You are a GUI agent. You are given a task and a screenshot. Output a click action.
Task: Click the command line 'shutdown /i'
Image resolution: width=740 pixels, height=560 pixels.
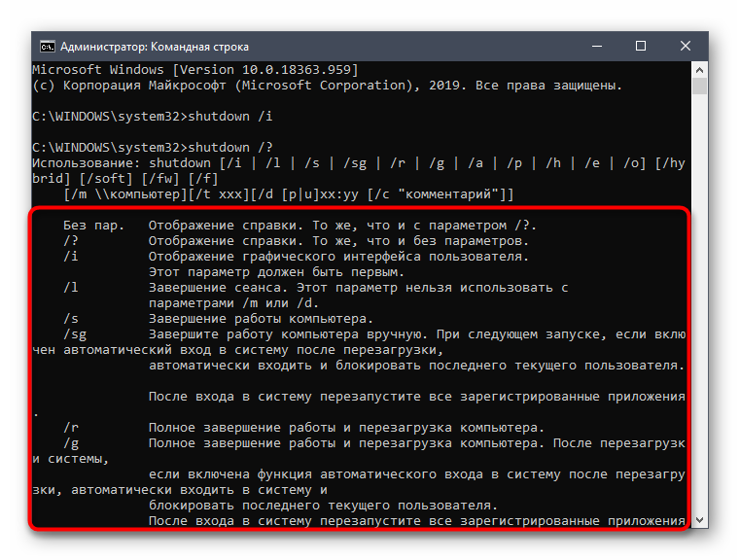tap(152, 117)
